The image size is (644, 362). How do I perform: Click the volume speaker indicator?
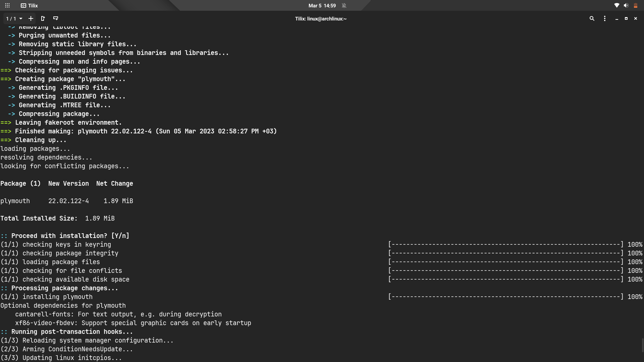[x=626, y=5]
